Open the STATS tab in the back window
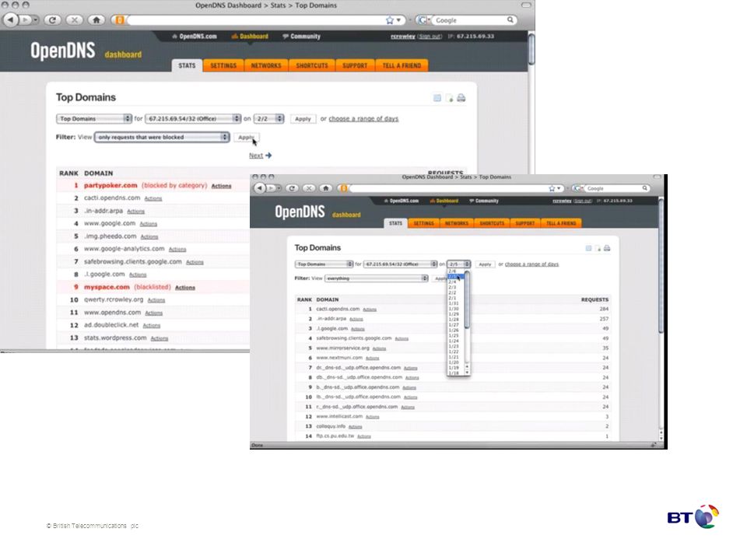 tap(187, 65)
